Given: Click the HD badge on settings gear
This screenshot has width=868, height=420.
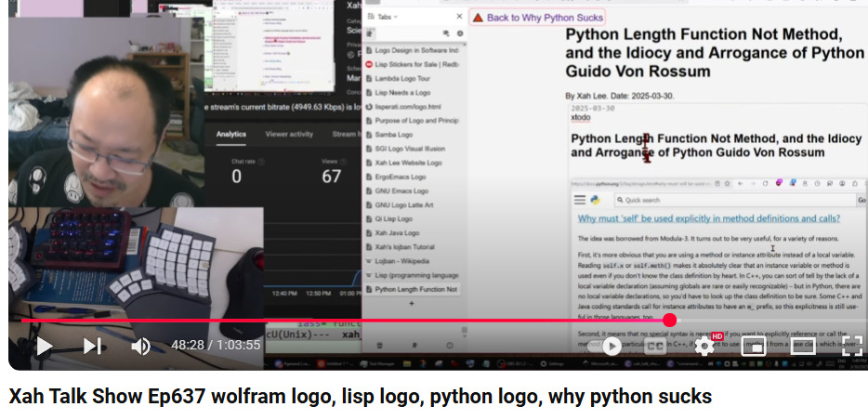Looking at the screenshot, I should (717, 336).
